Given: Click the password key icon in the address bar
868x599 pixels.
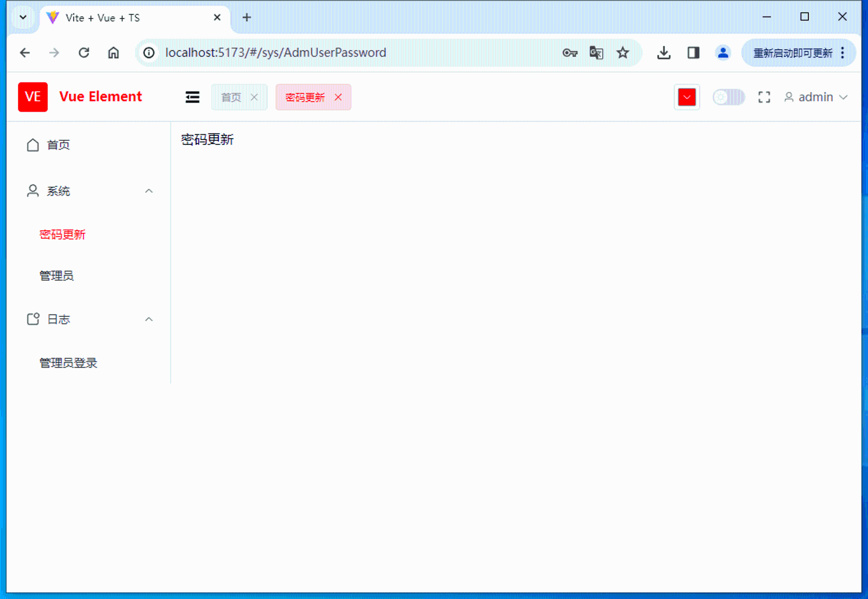Looking at the screenshot, I should [x=569, y=53].
